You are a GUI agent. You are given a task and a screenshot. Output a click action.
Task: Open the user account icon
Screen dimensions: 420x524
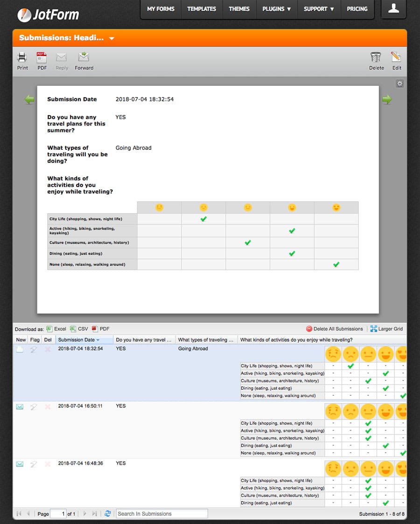(393, 9)
